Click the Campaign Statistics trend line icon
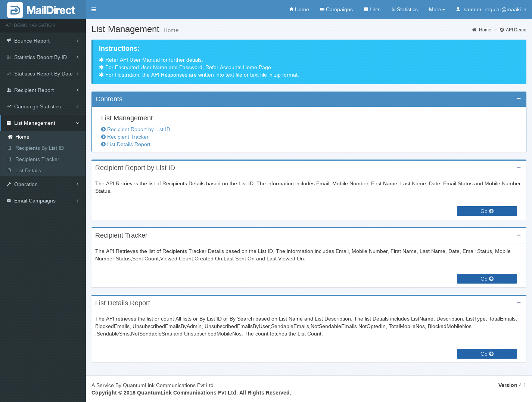The height and width of the screenshot is (402, 532). pyautogui.click(x=9, y=106)
